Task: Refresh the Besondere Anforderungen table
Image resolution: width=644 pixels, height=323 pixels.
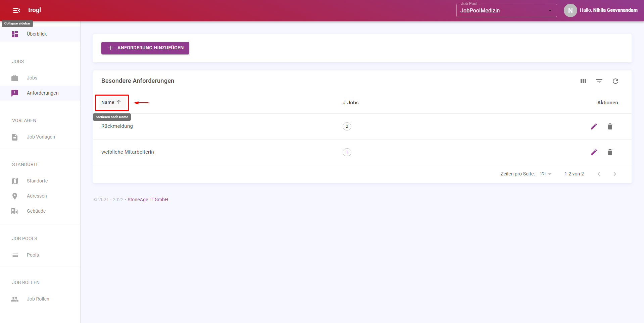Action: (x=615, y=81)
